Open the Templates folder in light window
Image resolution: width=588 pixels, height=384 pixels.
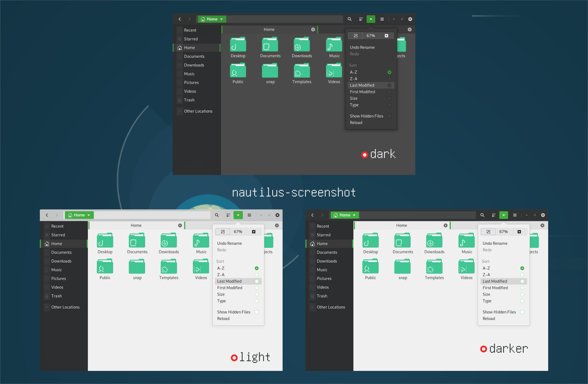169,270
